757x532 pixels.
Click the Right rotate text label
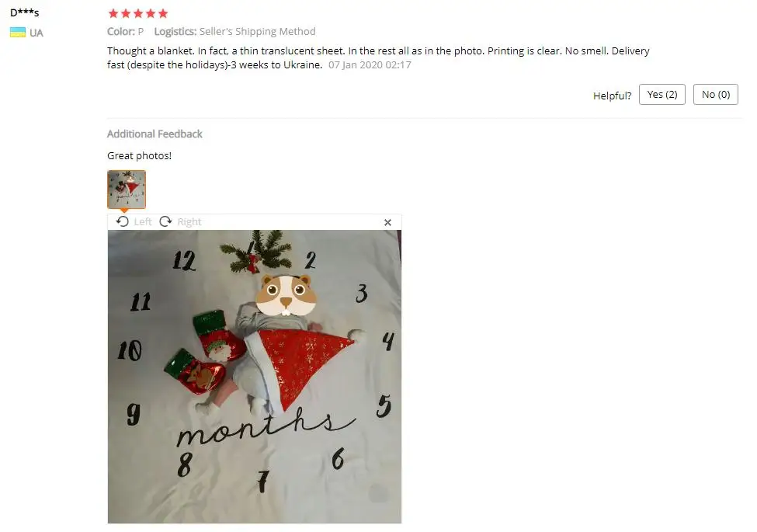coord(189,221)
